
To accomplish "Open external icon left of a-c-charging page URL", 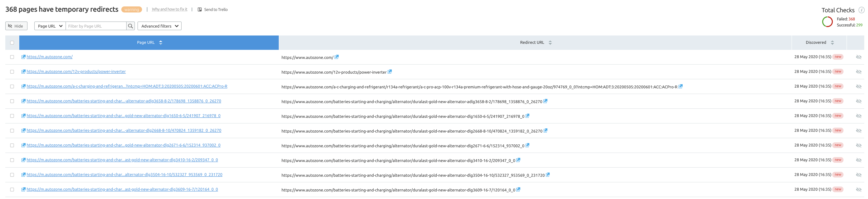I will (x=24, y=86).
